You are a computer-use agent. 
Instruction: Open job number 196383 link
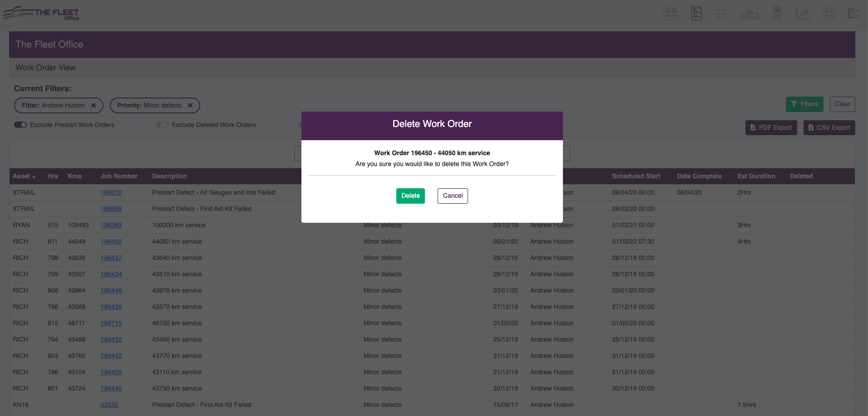(x=111, y=225)
